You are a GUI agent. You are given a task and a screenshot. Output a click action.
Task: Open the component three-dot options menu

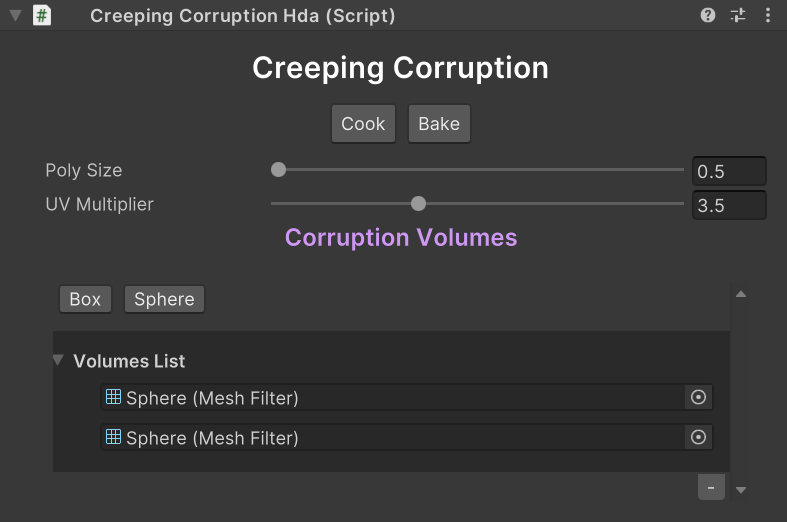pyautogui.click(x=767, y=16)
